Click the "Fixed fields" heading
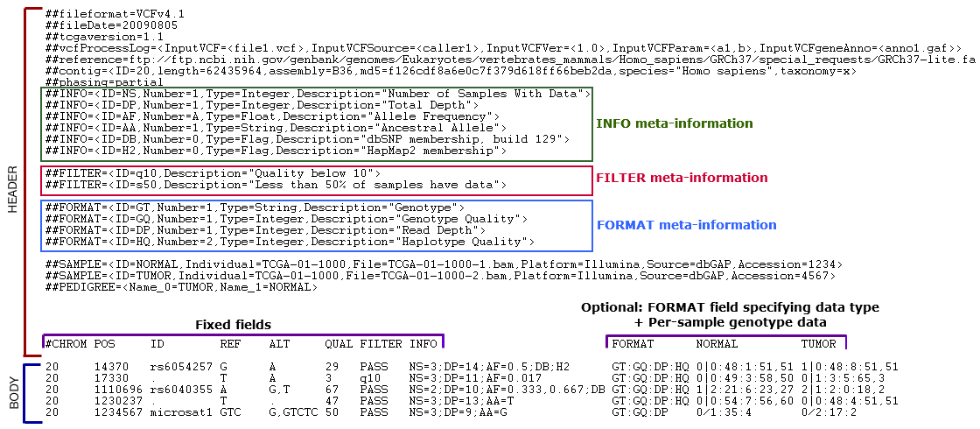 click(x=234, y=325)
